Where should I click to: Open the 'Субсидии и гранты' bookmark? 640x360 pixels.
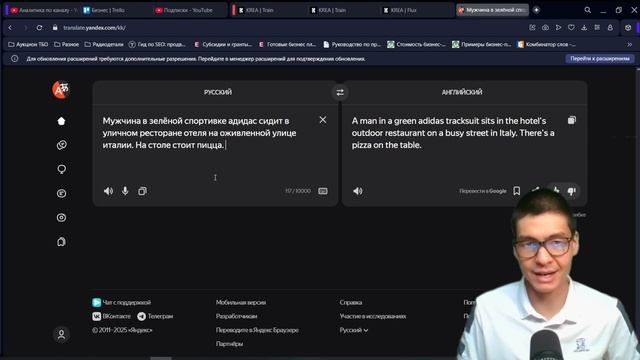[x=223, y=44]
